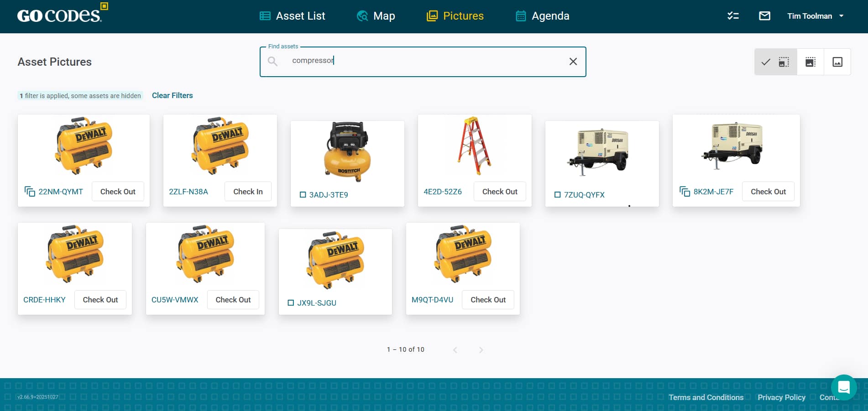Click the Clear Filters link

pyautogui.click(x=172, y=95)
